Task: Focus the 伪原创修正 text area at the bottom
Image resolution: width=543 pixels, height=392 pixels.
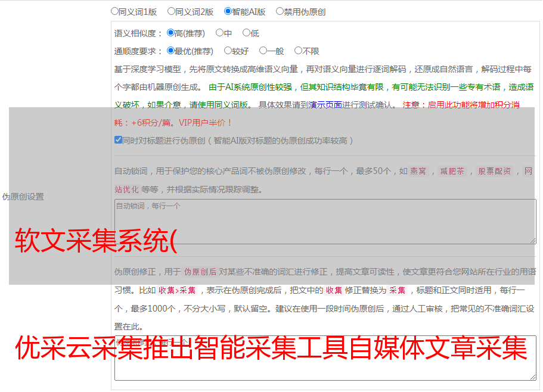Action: pyautogui.click(x=325, y=358)
